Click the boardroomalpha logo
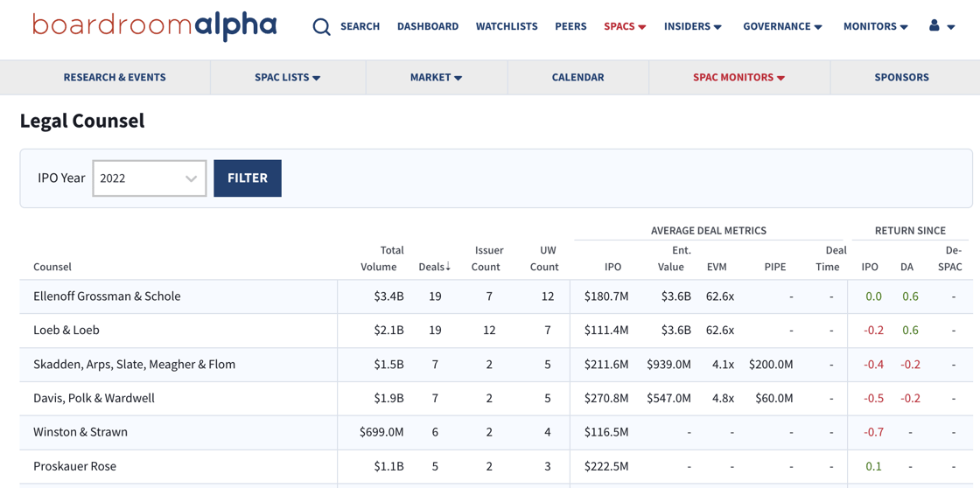Image resolution: width=980 pixels, height=488 pixels. coord(155,26)
